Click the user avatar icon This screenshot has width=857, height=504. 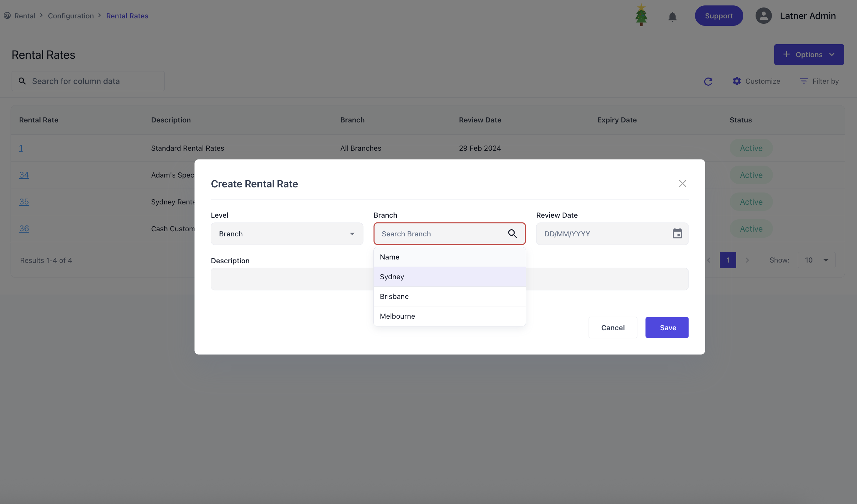click(763, 16)
